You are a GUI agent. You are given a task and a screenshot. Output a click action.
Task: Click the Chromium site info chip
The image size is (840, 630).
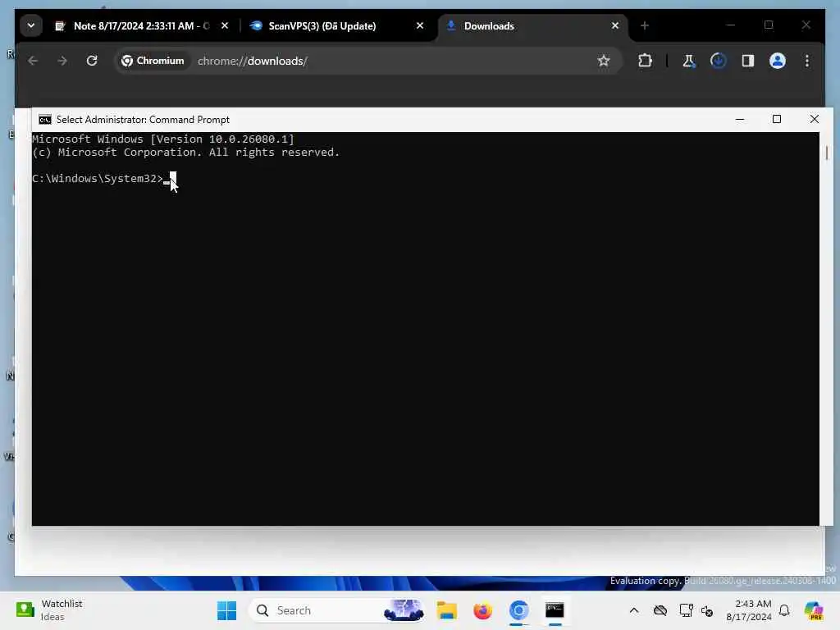[153, 61]
